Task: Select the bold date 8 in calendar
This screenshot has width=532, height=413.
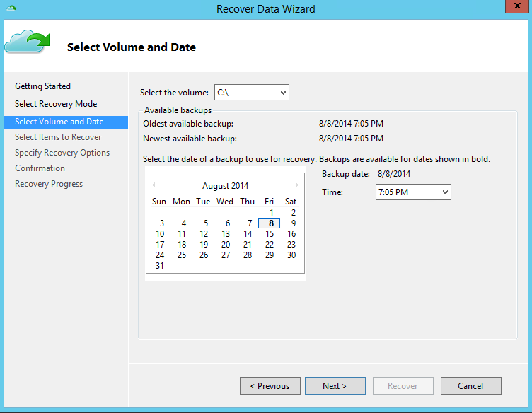Action: pos(270,223)
